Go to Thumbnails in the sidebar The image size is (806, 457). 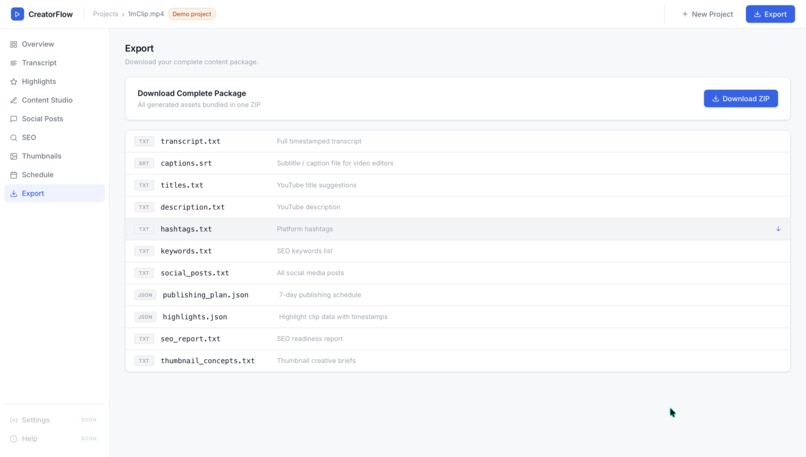[x=54, y=156]
